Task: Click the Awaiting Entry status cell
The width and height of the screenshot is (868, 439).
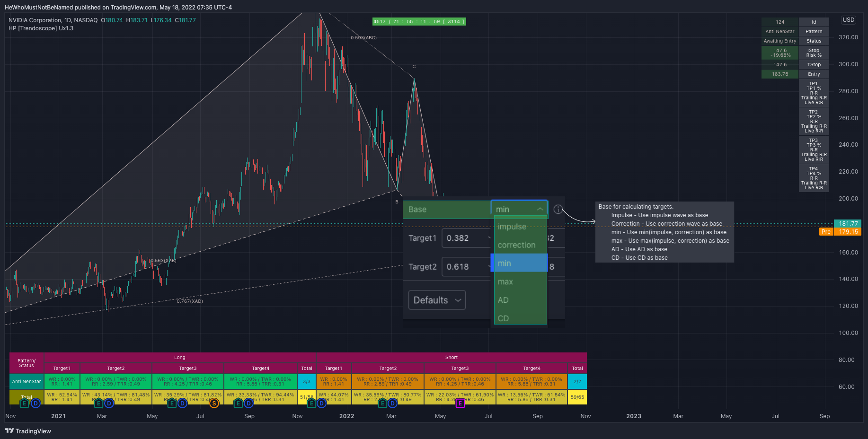Action: click(780, 41)
